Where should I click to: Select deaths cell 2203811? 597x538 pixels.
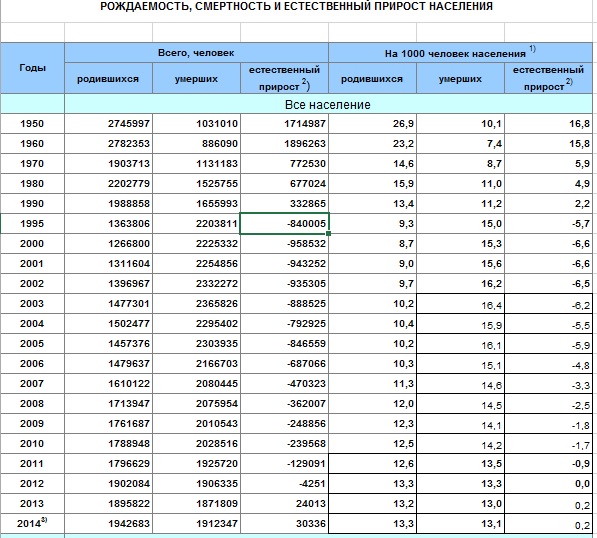(x=196, y=224)
